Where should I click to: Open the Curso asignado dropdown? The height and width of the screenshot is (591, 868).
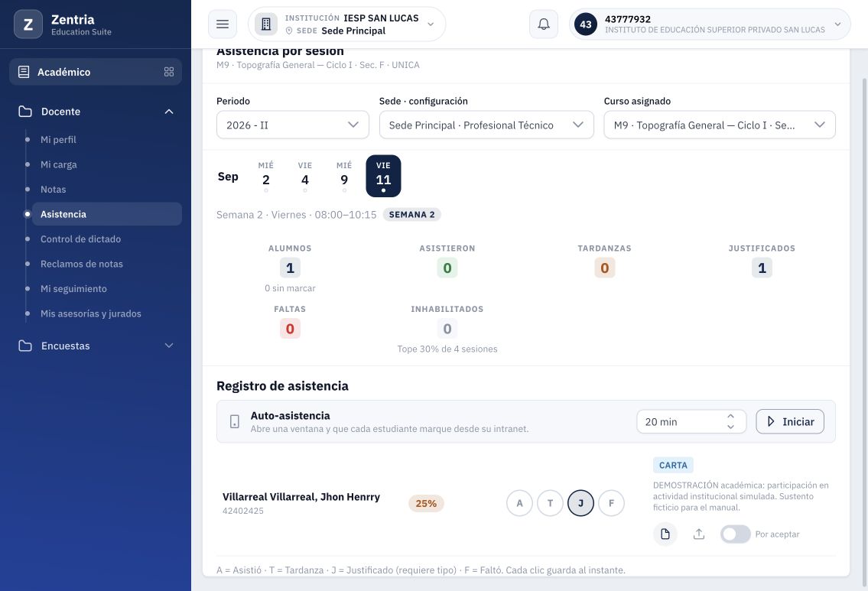point(719,125)
